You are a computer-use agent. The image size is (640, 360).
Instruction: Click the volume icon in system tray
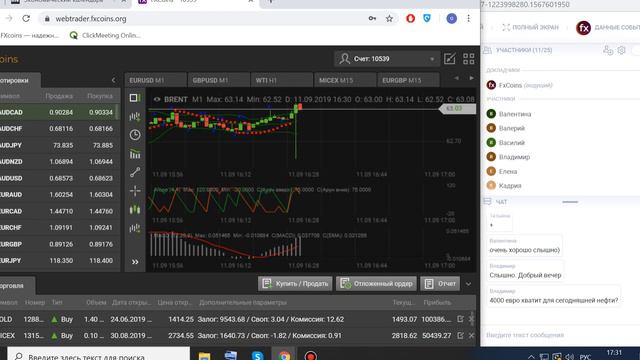(x=570, y=357)
